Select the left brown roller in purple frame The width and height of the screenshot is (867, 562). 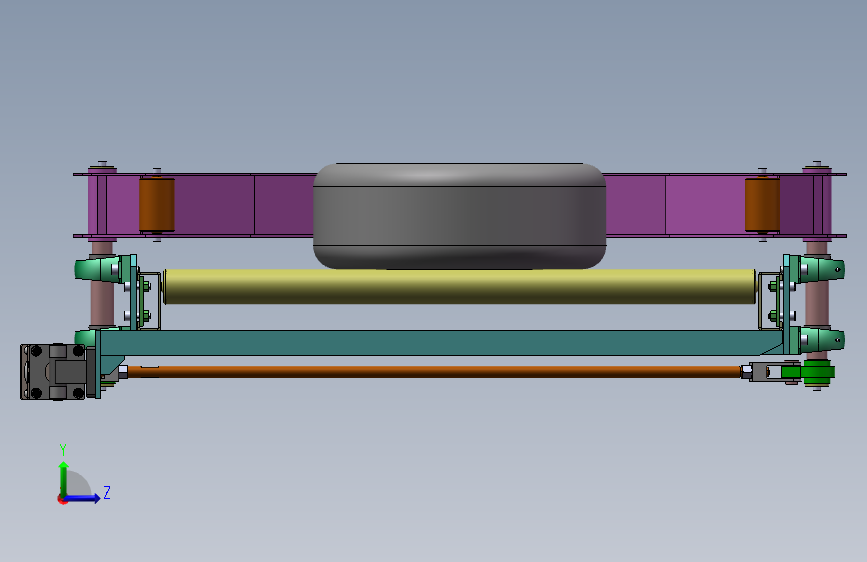pos(156,205)
